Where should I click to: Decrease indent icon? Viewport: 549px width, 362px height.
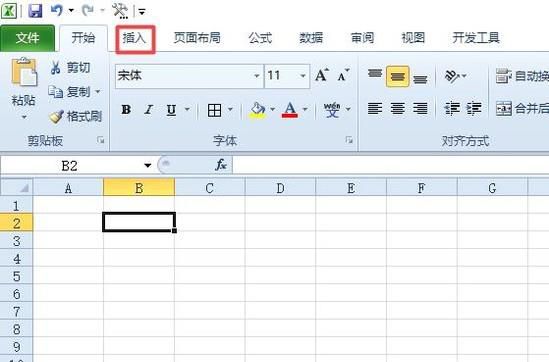452,109
